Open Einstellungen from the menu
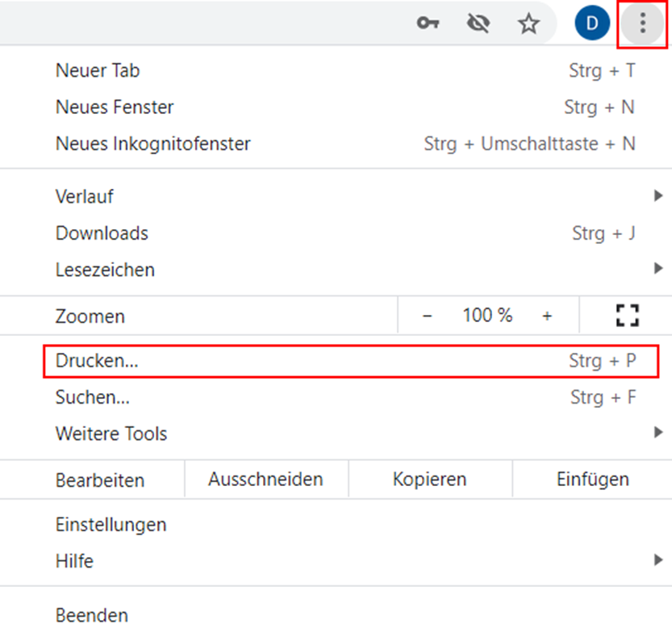 pos(111,524)
